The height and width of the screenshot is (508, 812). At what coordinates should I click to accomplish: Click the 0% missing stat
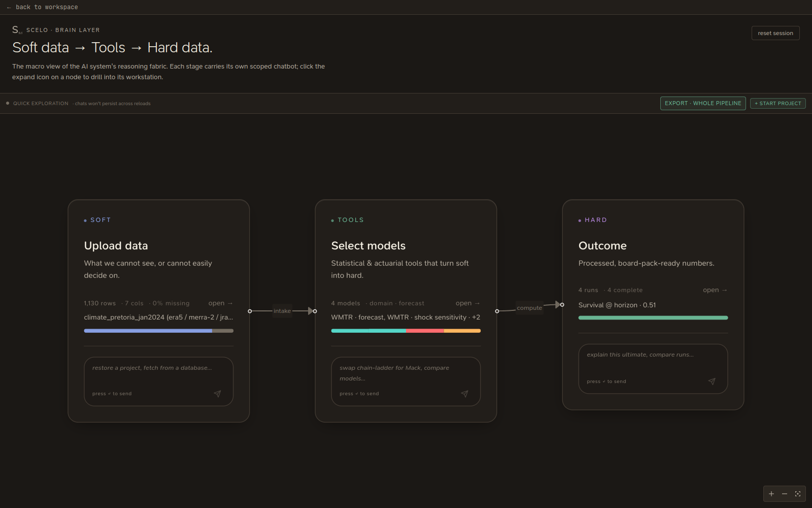[171, 303]
